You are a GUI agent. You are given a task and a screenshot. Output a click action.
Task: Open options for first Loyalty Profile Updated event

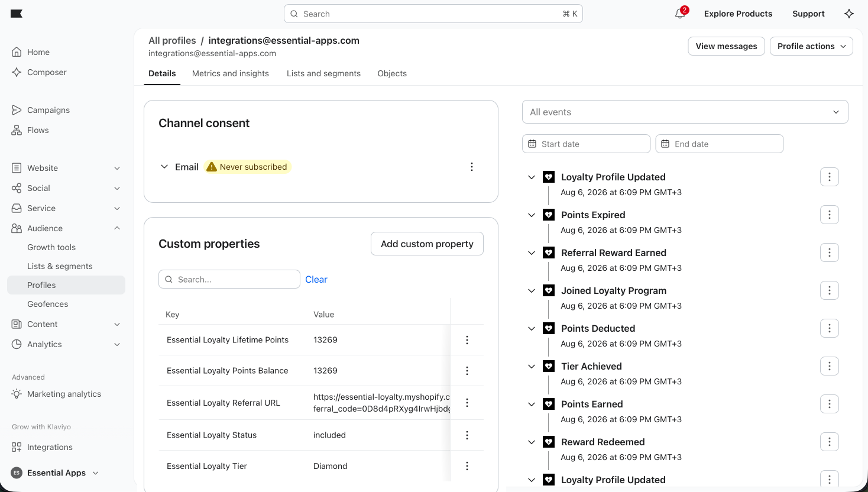(830, 177)
